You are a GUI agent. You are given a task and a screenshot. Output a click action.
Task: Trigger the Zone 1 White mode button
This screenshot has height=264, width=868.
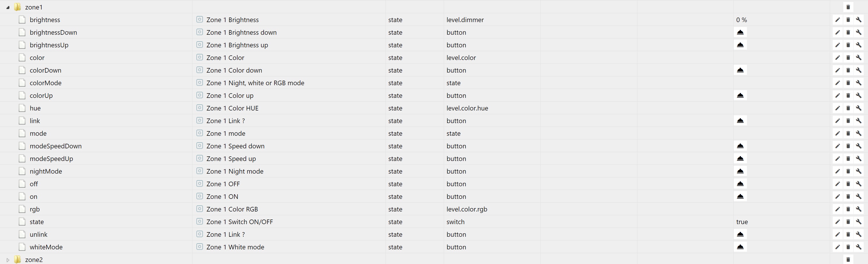click(x=740, y=247)
